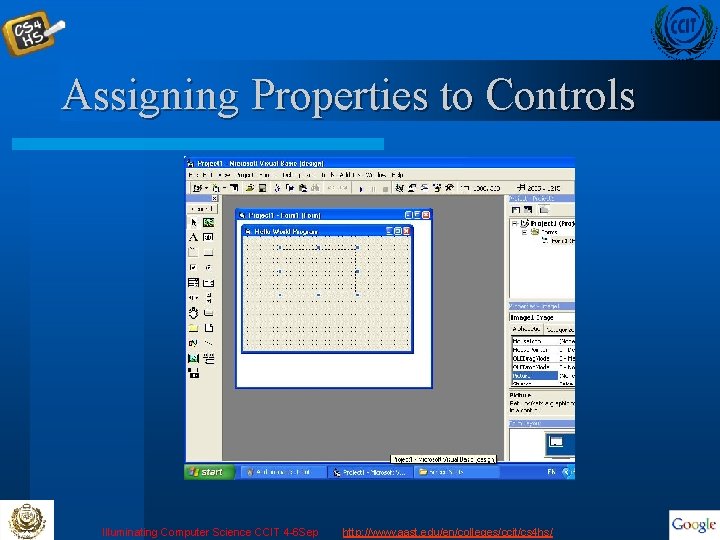Screen dimensions: 720x540
Task: Select the DriveListBox control in the toolbox
Action: click(208, 313)
